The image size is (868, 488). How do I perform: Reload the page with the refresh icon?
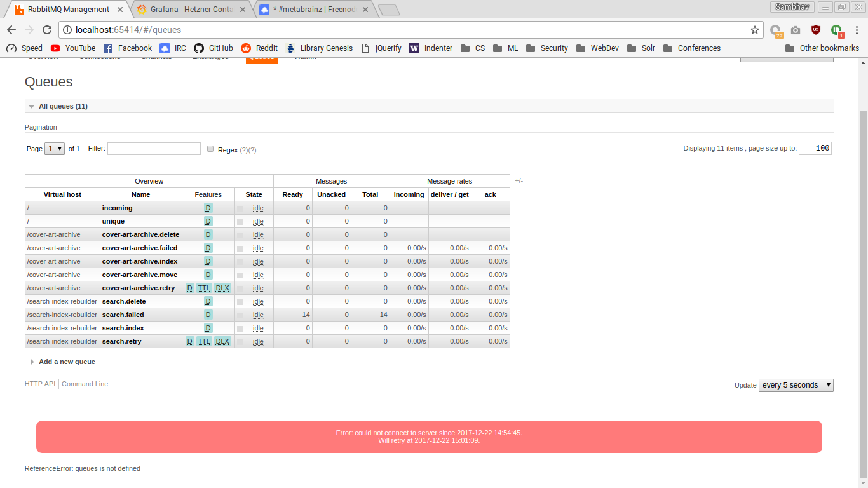47,30
